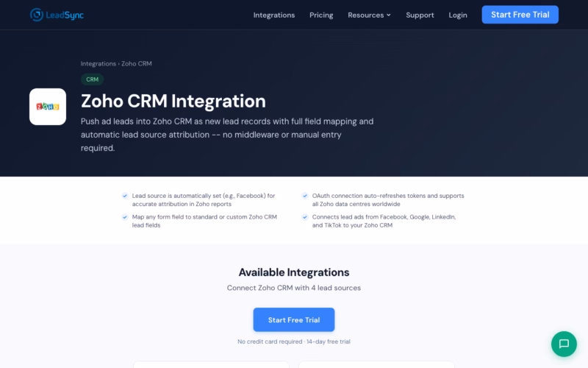Viewport: 588px width, 368px height.
Task: Click "Lead source is automatically set" text
Action: 204,199
